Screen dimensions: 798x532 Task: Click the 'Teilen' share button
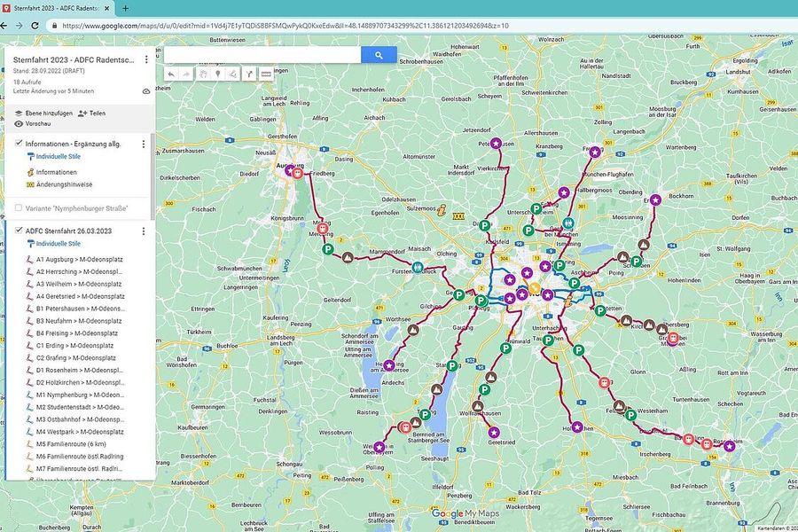pyautogui.click(x=92, y=113)
